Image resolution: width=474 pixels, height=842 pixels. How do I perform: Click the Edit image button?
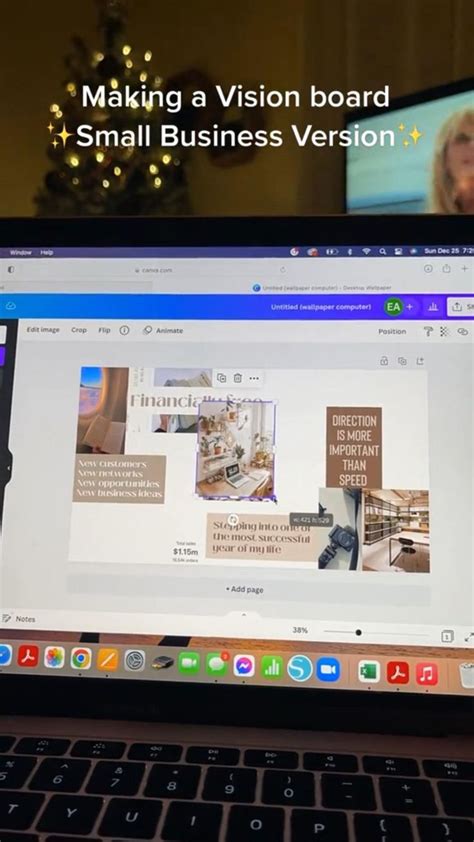pyautogui.click(x=43, y=330)
